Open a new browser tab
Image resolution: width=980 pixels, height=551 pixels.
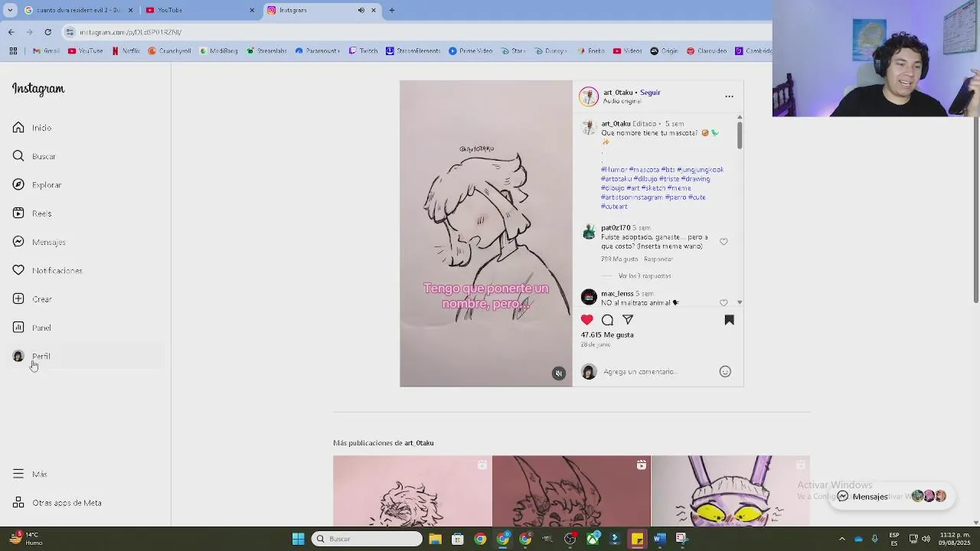point(391,10)
